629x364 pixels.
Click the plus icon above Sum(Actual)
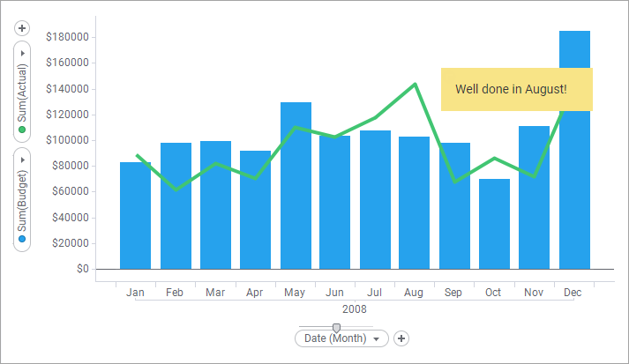coord(23,28)
